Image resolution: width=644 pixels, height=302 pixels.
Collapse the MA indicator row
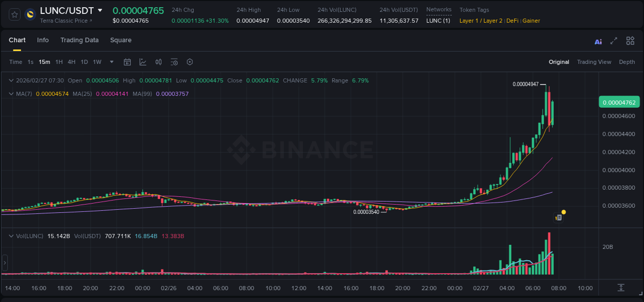coord(11,94)
